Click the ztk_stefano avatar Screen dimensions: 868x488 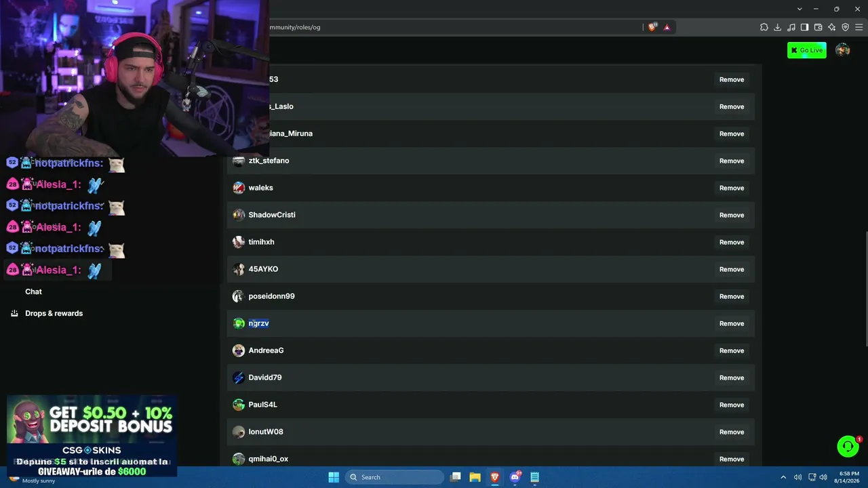pos(239,161)
